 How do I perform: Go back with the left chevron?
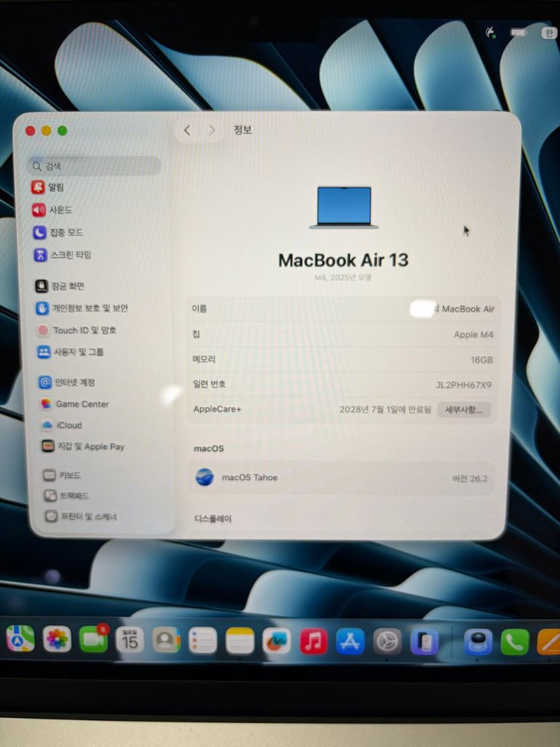187,130
